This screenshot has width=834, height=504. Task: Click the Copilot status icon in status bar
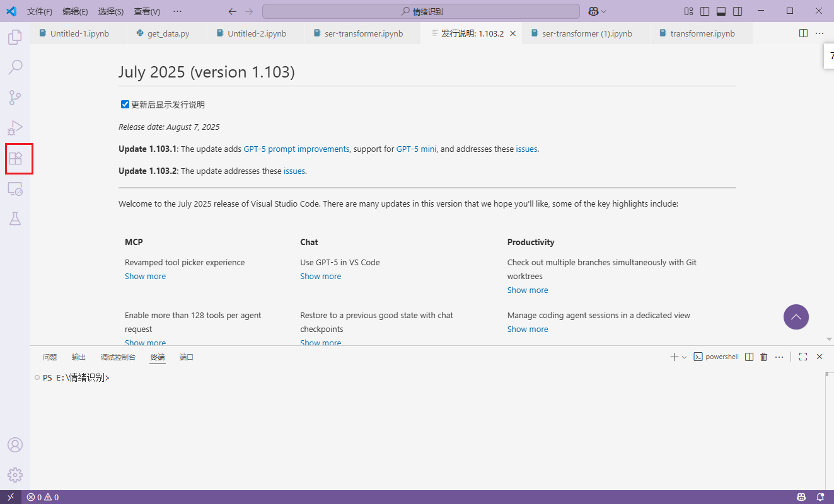801,497
